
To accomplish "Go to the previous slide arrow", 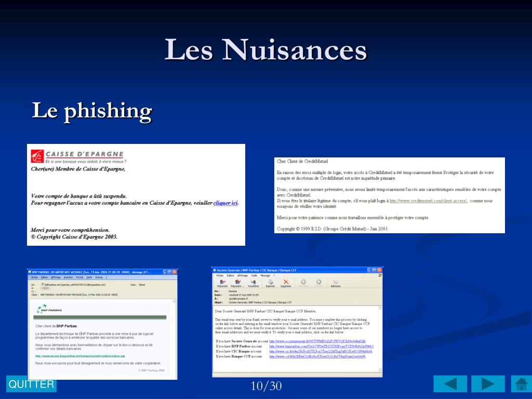I will click(450, 384).
